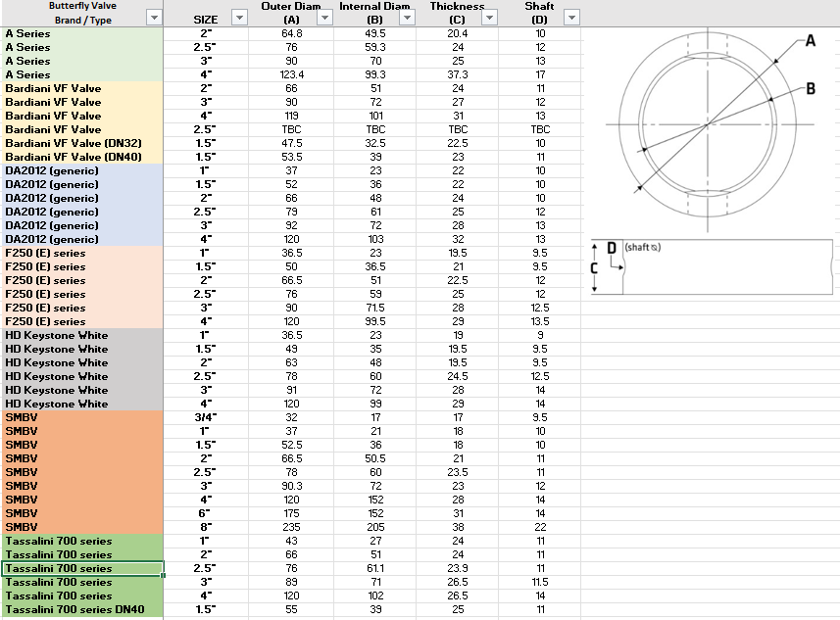The image size is (840, 620).
Task: Click the internal diameter cell 102
Action: tap(375, 596)
